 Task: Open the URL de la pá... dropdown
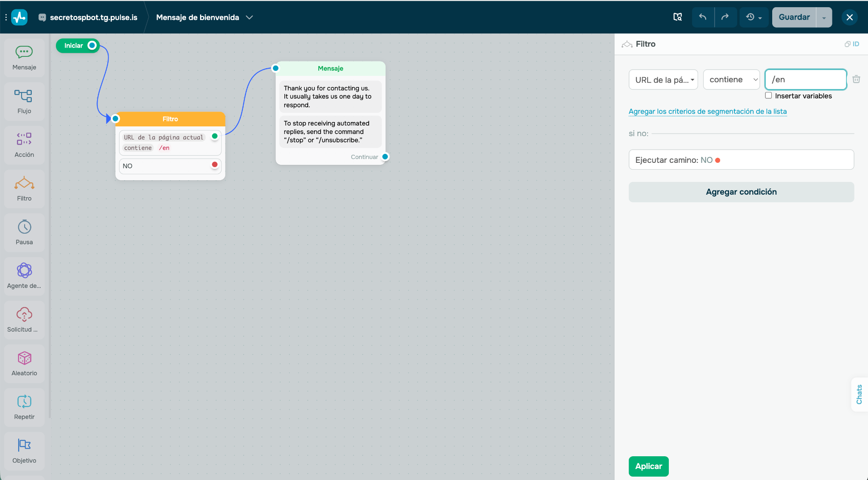tap(663, 80)
